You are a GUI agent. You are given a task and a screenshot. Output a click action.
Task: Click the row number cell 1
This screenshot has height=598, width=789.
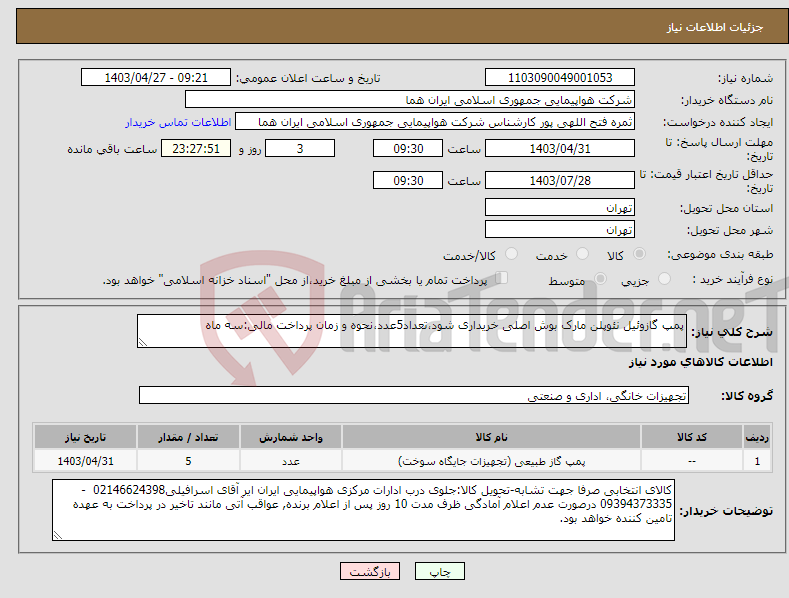tap(757, 461)
